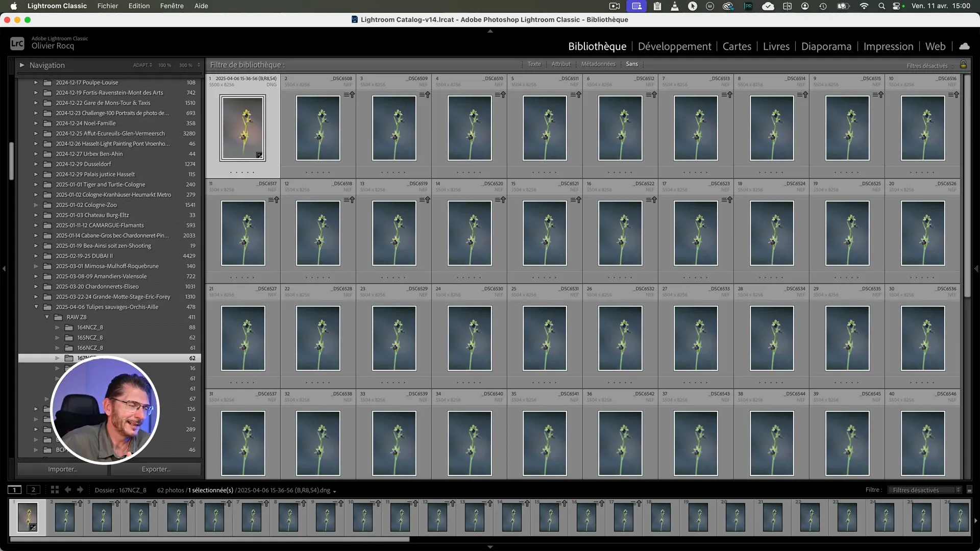Collapse the RAW Z8 subfolder
The image size is (980, 551).
click(x=47, y=317)
